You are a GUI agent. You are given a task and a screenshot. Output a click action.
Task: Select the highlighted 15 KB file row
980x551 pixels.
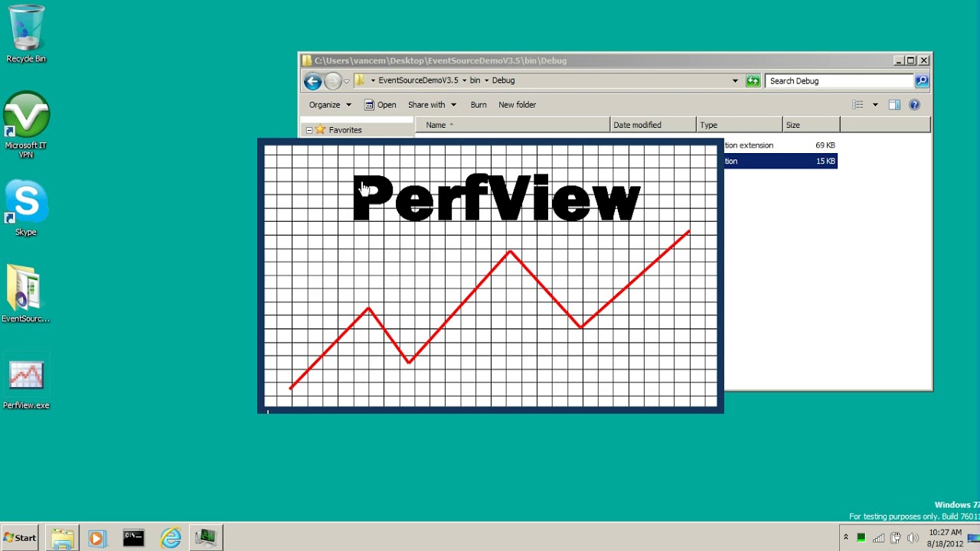tap(780, 161)
